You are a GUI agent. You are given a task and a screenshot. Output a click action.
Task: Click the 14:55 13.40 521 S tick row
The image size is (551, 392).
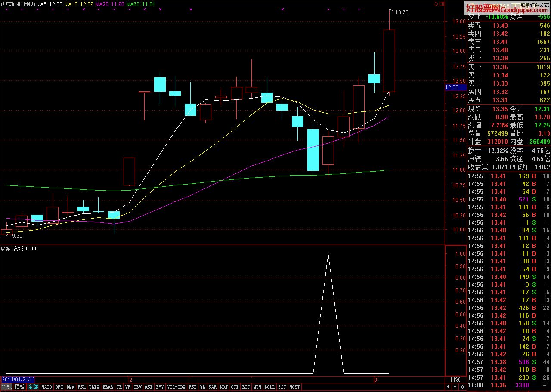click(x=509, y=199)
